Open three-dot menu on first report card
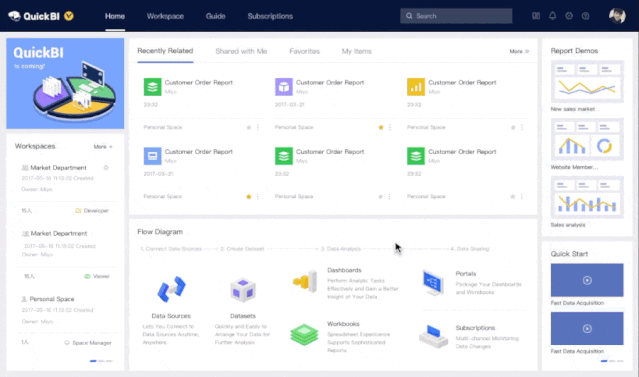 pyautogui.click(x=258, y=127)
